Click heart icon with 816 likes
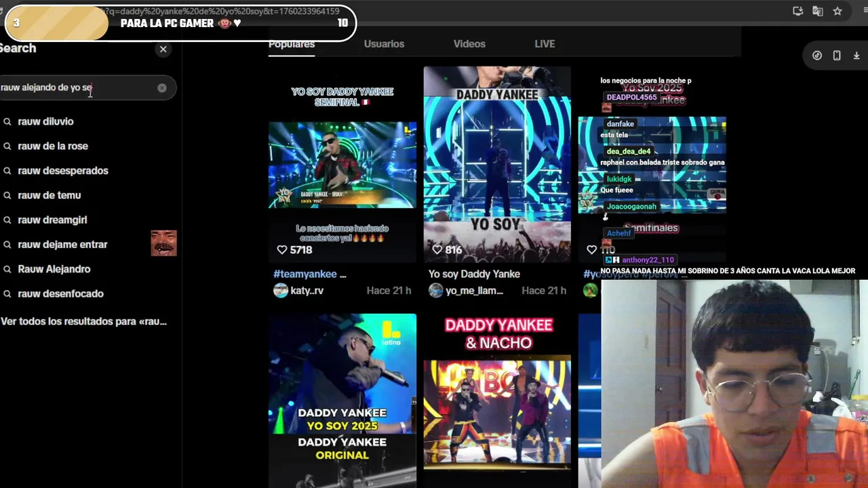The width and height of the screenshot is (868, 488). pos(437,250)
